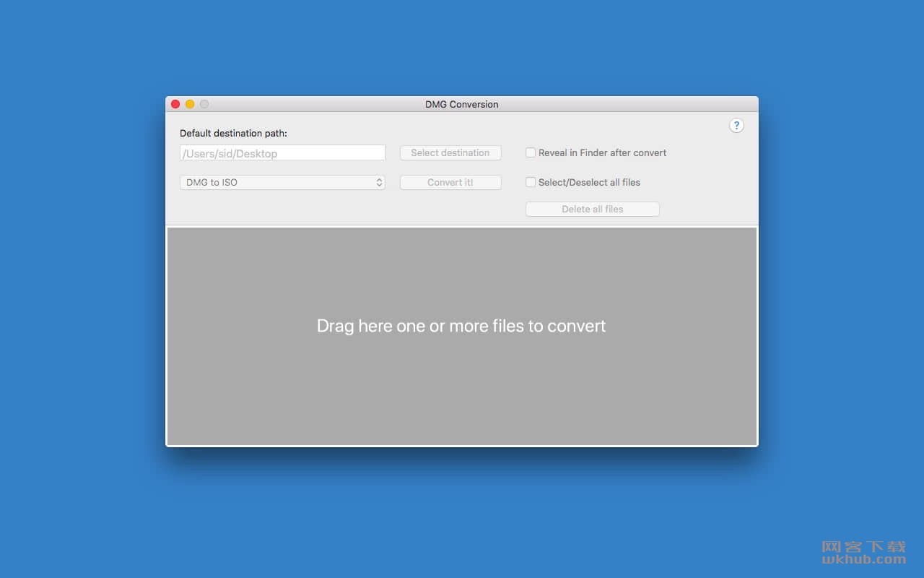Click the file drop area
Screen dimensions: 924x578
(x=462, y=336)
